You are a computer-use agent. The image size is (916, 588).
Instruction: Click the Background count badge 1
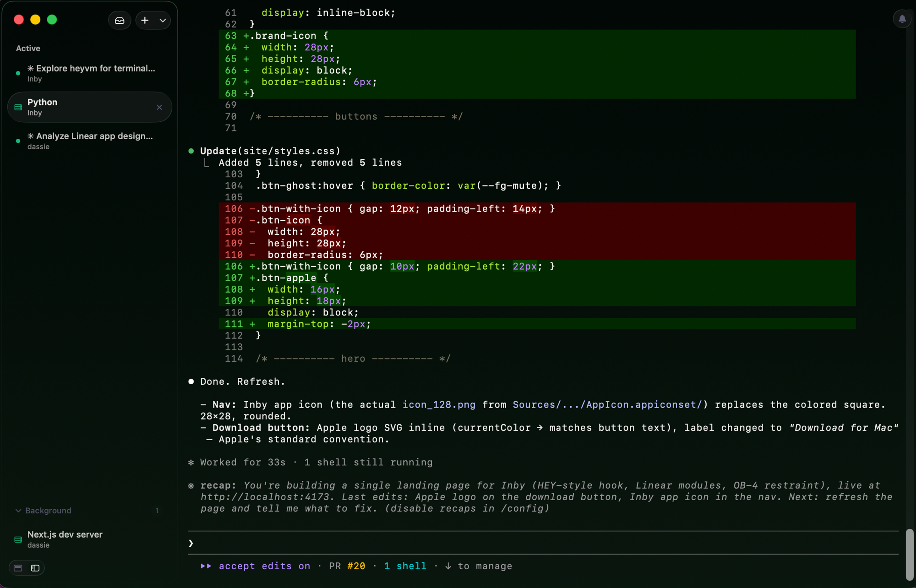point(157,511)
